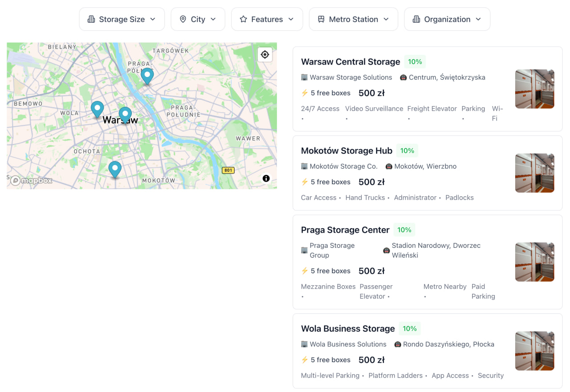Open the Storage Size dropdown
The image size is (570, 392).
[122, 19]
